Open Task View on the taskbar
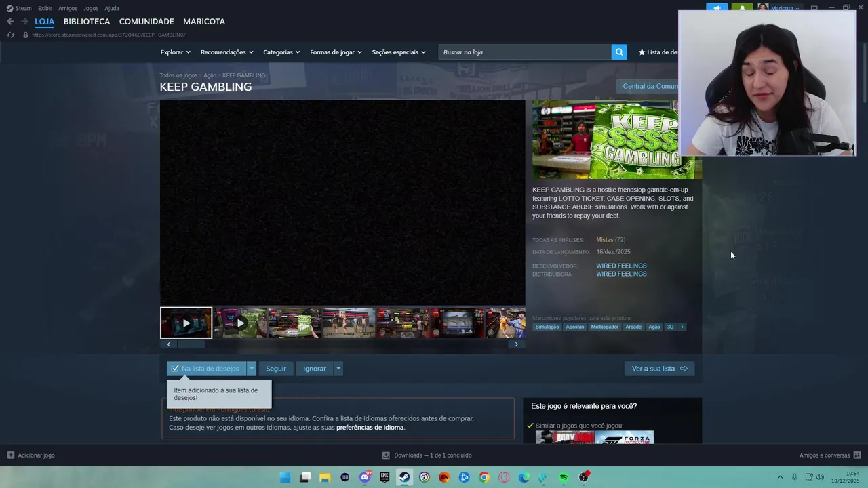 [x=305, y=477]
